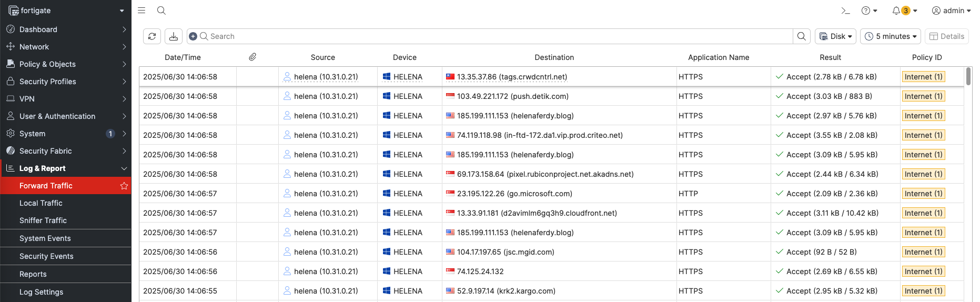This screenshot has width=980, height=302.
Task: Open the CLI console icon
Action: [x=845, y=11]
